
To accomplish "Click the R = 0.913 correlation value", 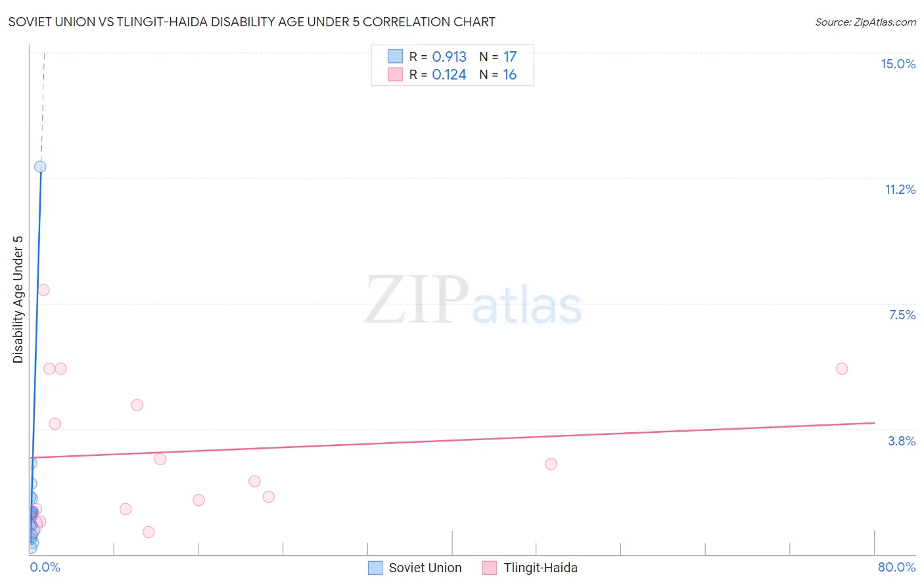I will 438,56.
